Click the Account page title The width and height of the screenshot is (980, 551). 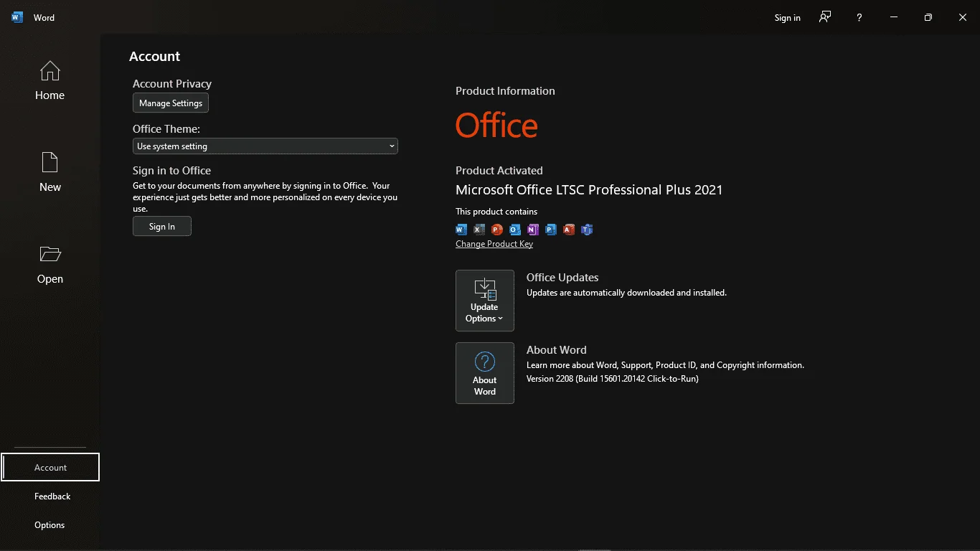(155, 57)
